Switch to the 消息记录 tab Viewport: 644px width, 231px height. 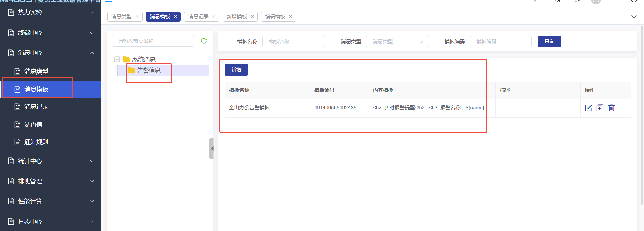[198, 17]
